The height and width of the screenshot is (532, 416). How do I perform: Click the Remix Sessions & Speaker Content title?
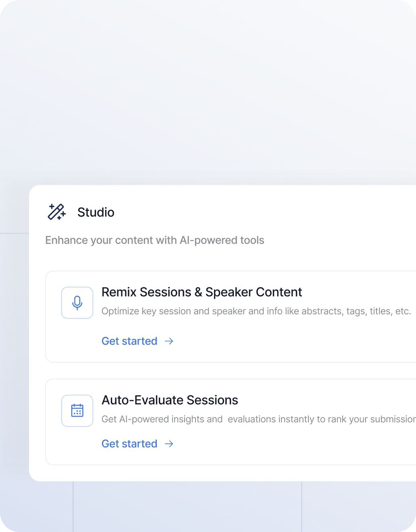(202, 292)
